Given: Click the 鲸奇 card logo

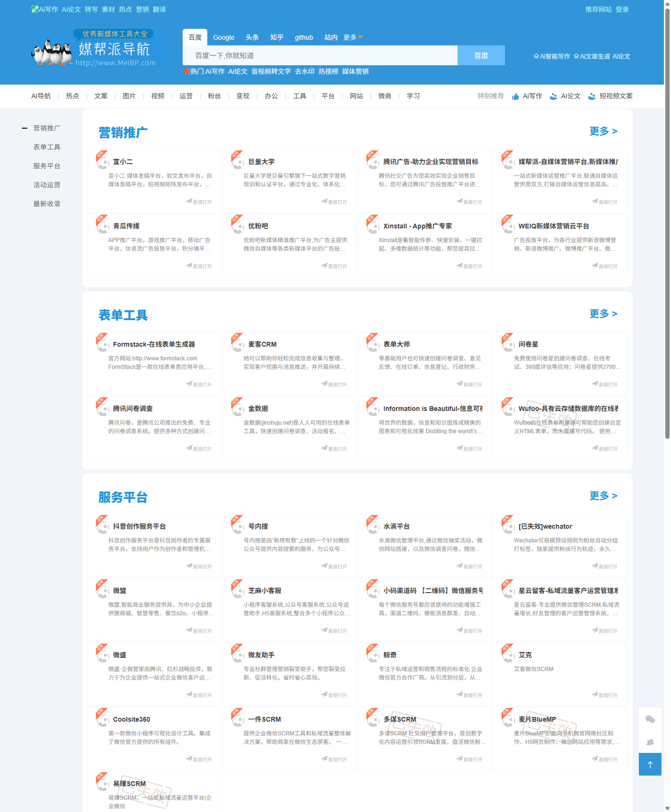Looking at the screenshot, I should 373,656.
